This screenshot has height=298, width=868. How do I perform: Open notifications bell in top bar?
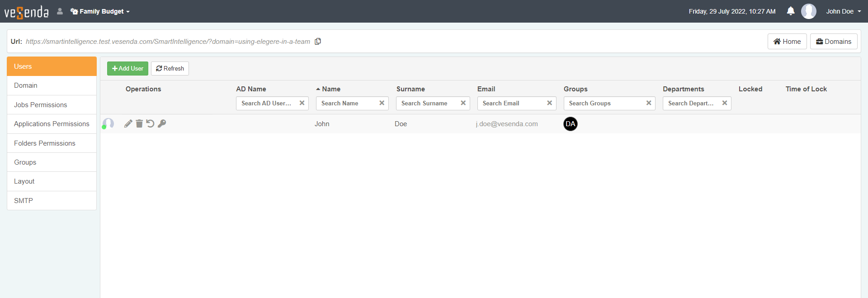pyautogui.click(x=790, y=11)
